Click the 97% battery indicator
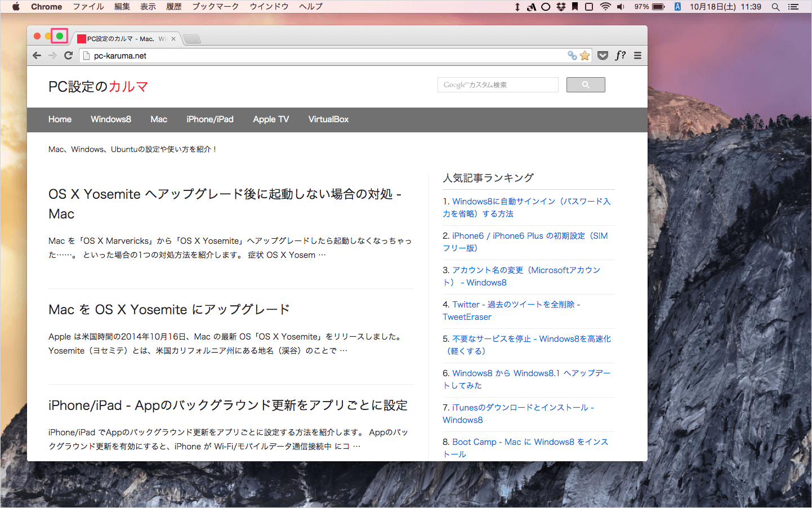This screenshot has width=812, height=508. [650, 7]
